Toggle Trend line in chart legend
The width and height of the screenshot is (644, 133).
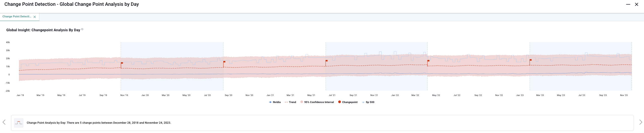[290, 102]
